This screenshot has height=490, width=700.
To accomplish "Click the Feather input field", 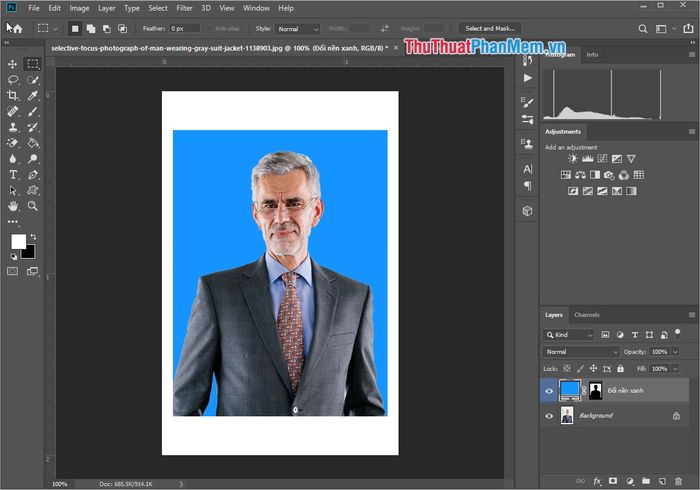I will (184, 29).
